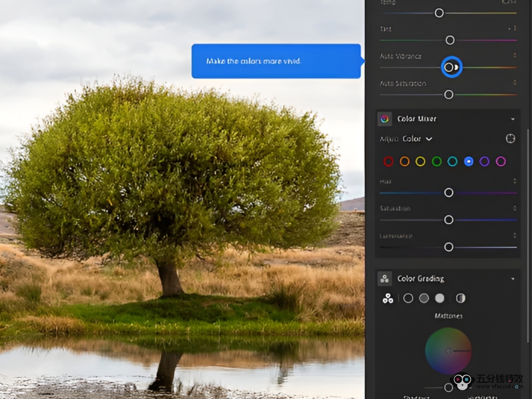Image resolution: width=532 pixels, height=399 pixels.
Task: Select the red color channel circle
Action: pos(388,161)
